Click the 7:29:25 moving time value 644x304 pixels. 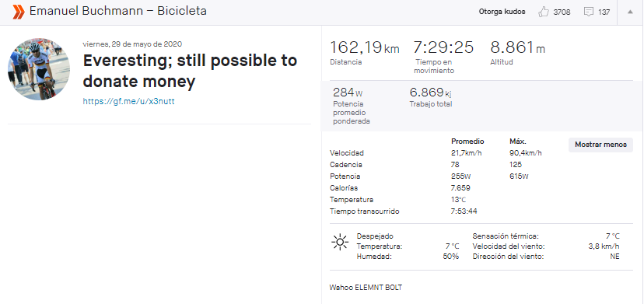tap(443, 47)
